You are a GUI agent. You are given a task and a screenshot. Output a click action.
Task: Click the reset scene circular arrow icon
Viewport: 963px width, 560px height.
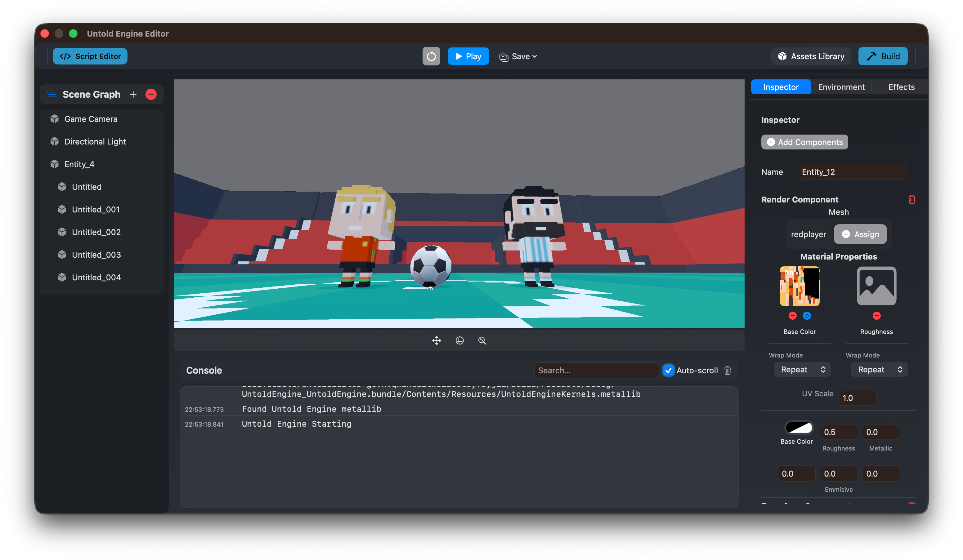click(431, 56)
